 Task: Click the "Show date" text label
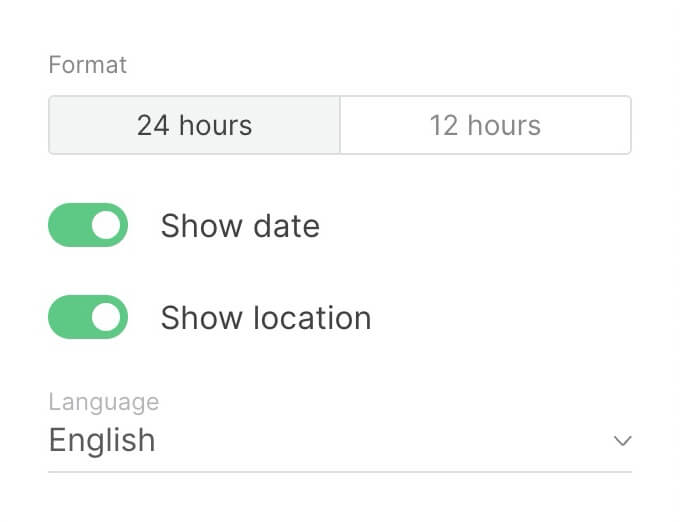point(240,226)
